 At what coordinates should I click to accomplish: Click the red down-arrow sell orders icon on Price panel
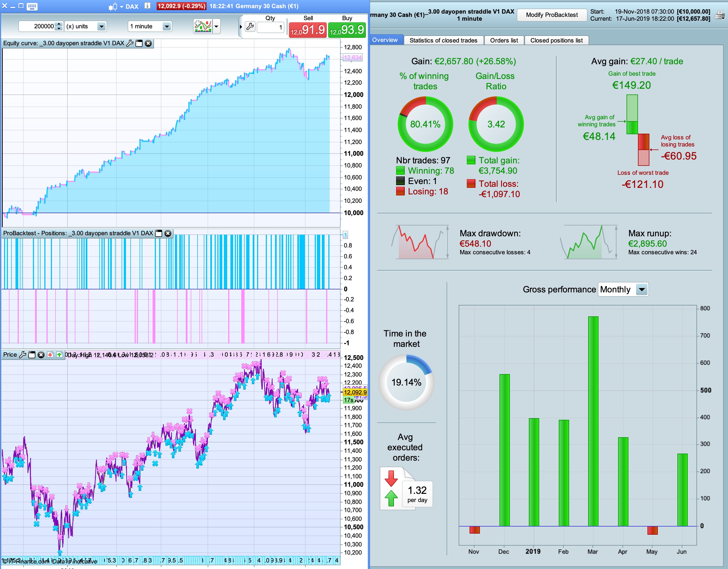click(x=50, y=354)
